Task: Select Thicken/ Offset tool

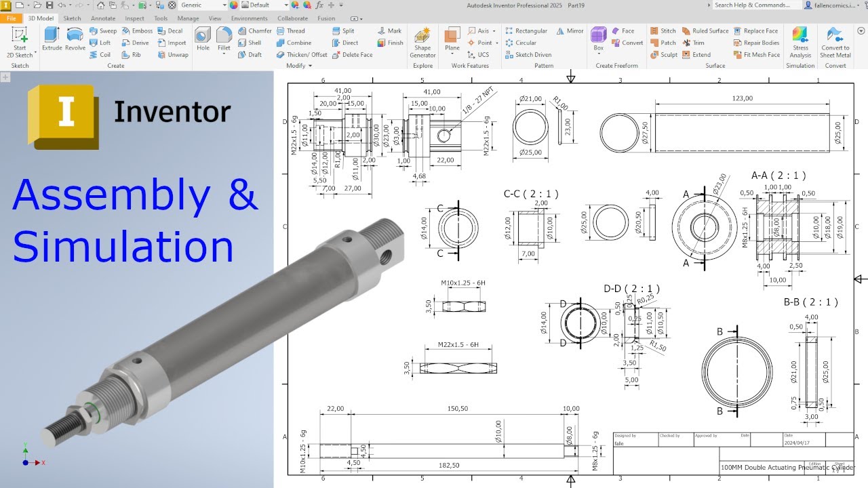Action: [302, 55]
